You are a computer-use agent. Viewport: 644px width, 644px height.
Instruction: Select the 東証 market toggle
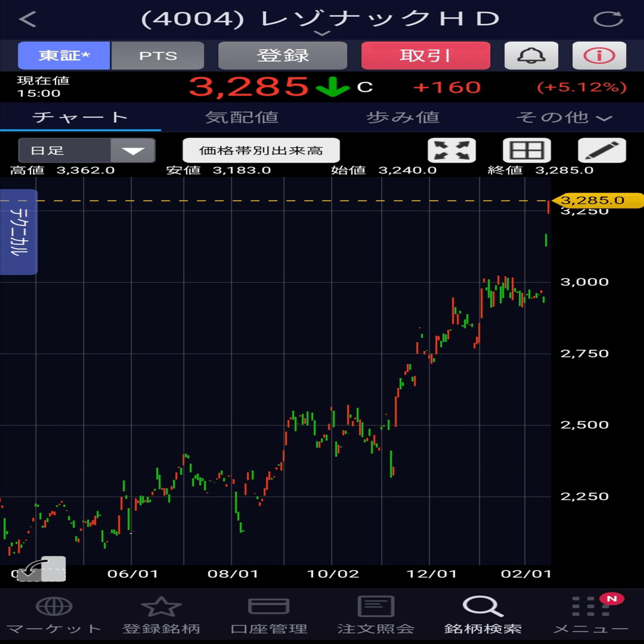click(x=64, y=55)
